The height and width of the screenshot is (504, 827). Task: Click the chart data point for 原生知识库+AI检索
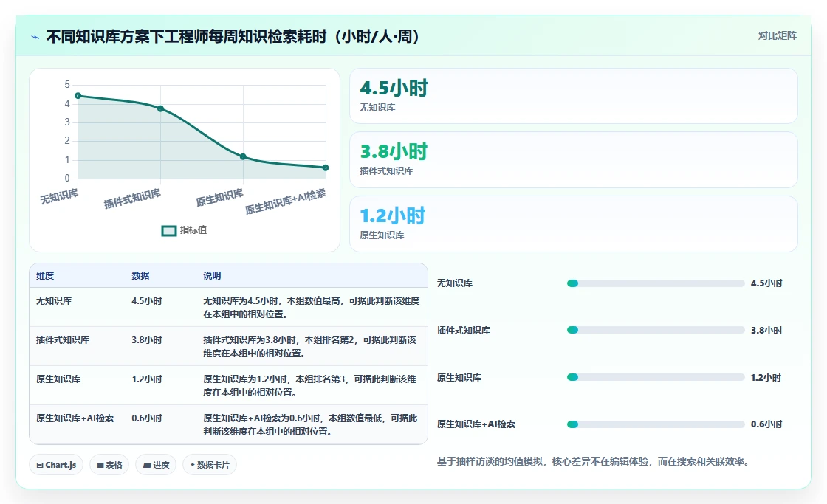coord(326,168)
